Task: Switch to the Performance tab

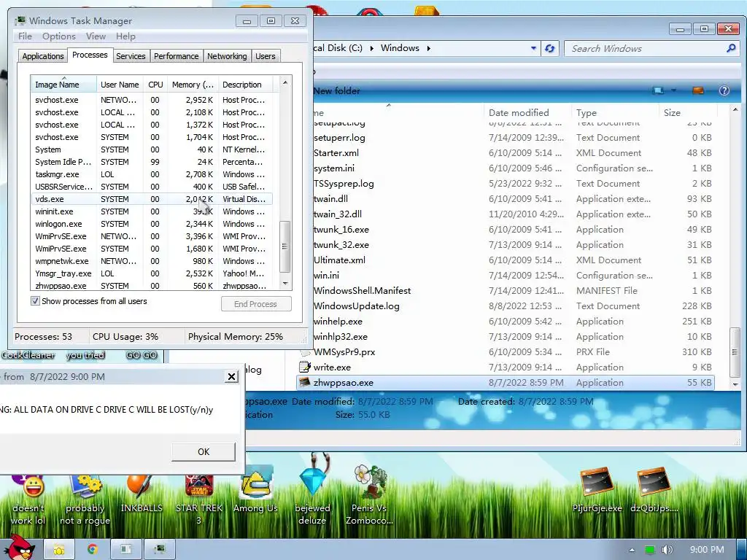Action: point(177,56)
